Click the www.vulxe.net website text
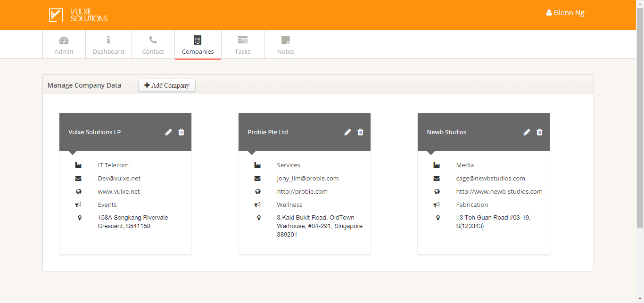The height and width of the screenshot is (303, 644). pyautogui.click(x=119, y=192)
